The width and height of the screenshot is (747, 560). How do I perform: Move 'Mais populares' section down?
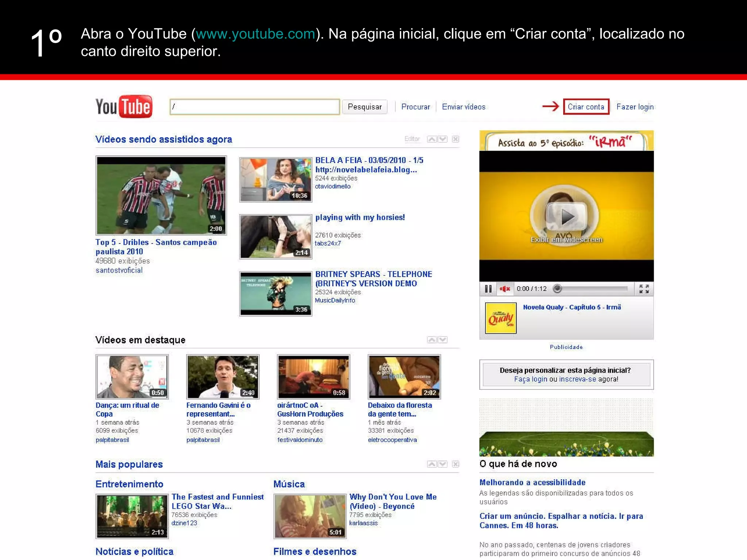point(443,464)
